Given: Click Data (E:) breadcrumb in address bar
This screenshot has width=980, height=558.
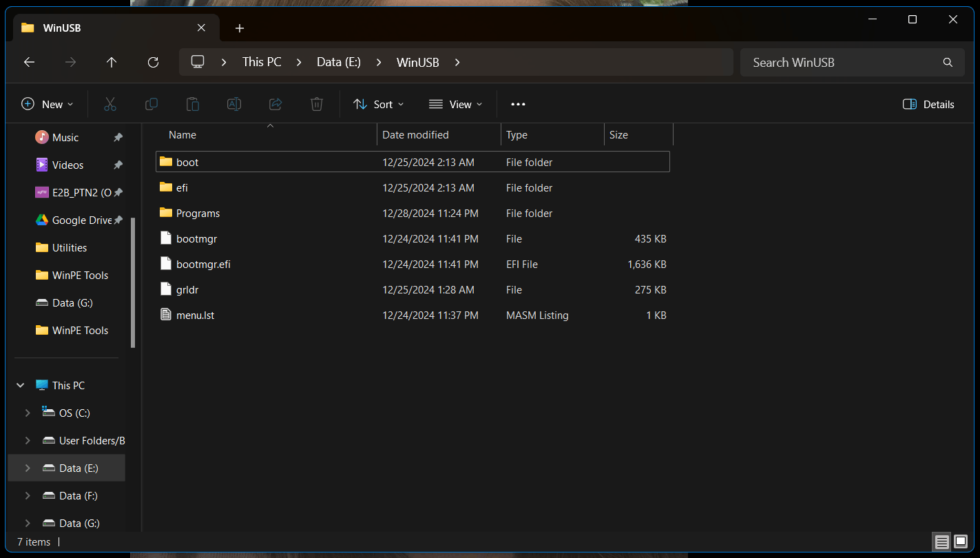Looking at the screenshot, I should click(339, 62).
